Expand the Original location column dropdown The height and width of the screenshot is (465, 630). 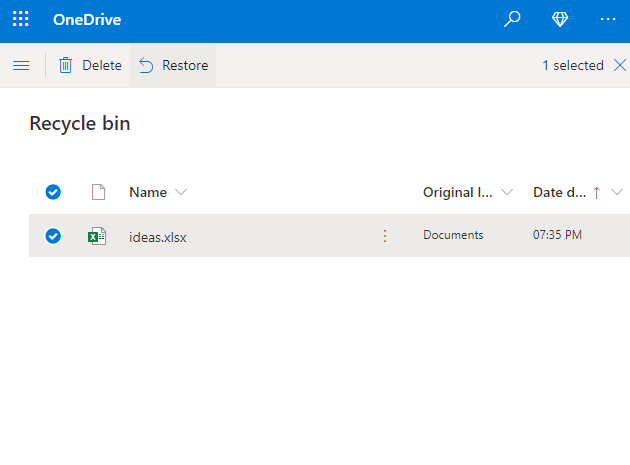point(507,192)
